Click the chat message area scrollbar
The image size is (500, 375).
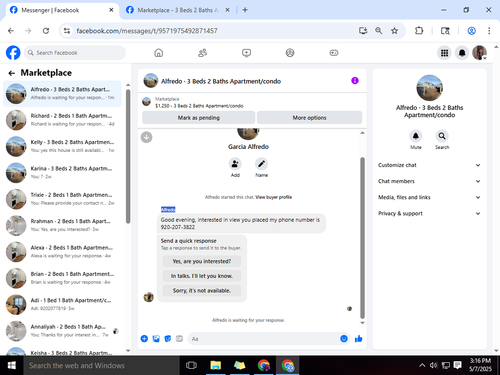(x=362, y=238)
